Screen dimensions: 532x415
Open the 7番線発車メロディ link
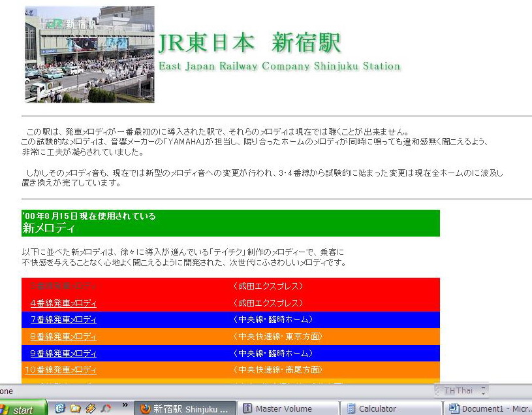click(63, 320)
